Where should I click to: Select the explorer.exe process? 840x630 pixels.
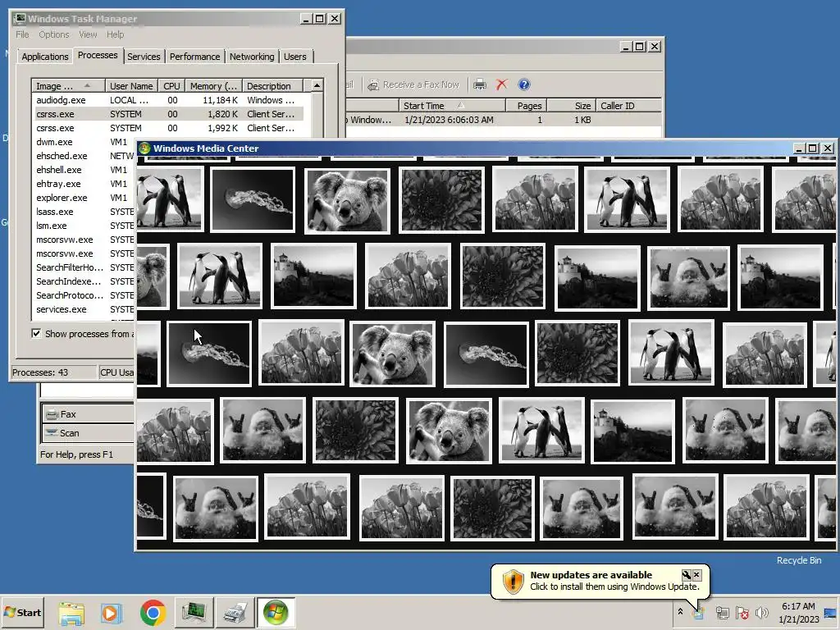click(84, 198)
